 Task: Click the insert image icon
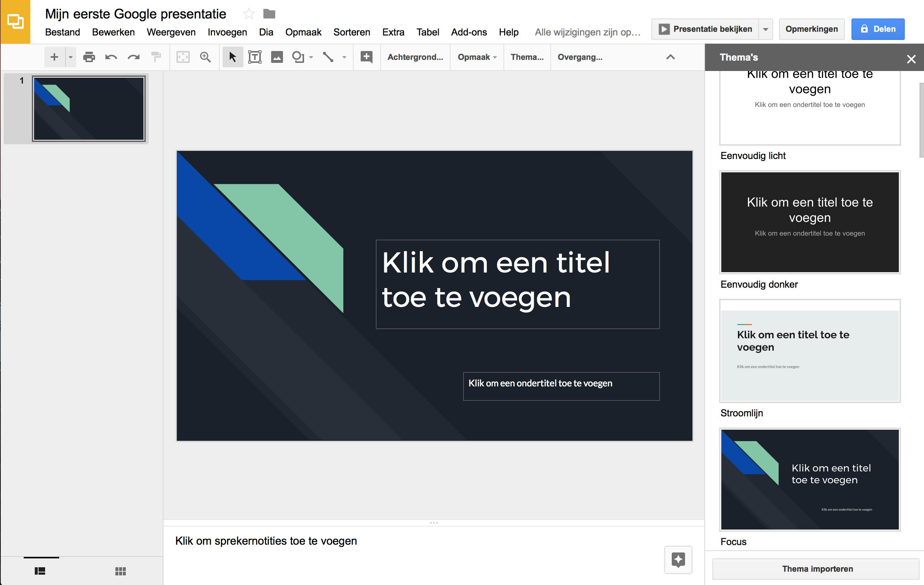[x=277, y=57]
